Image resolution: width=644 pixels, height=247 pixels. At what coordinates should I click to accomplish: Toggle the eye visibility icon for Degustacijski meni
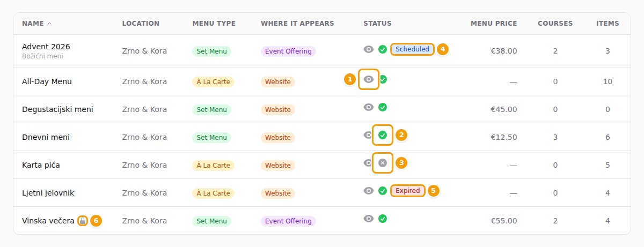tap(368, 107)
